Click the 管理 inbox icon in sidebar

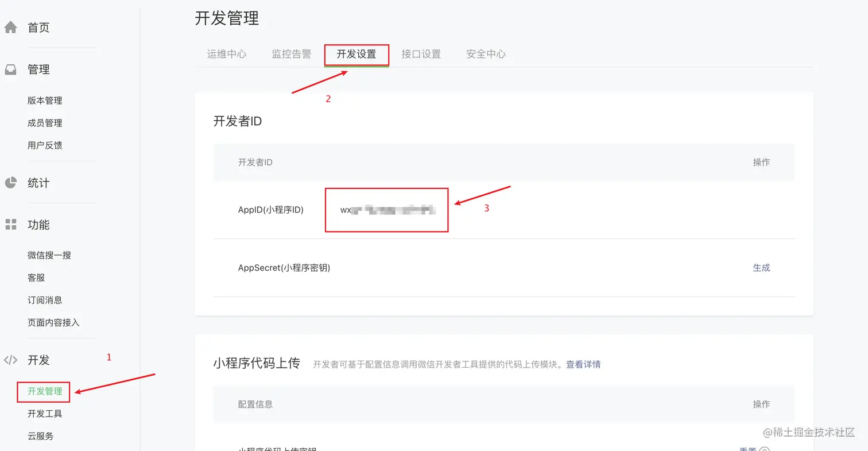11,69
